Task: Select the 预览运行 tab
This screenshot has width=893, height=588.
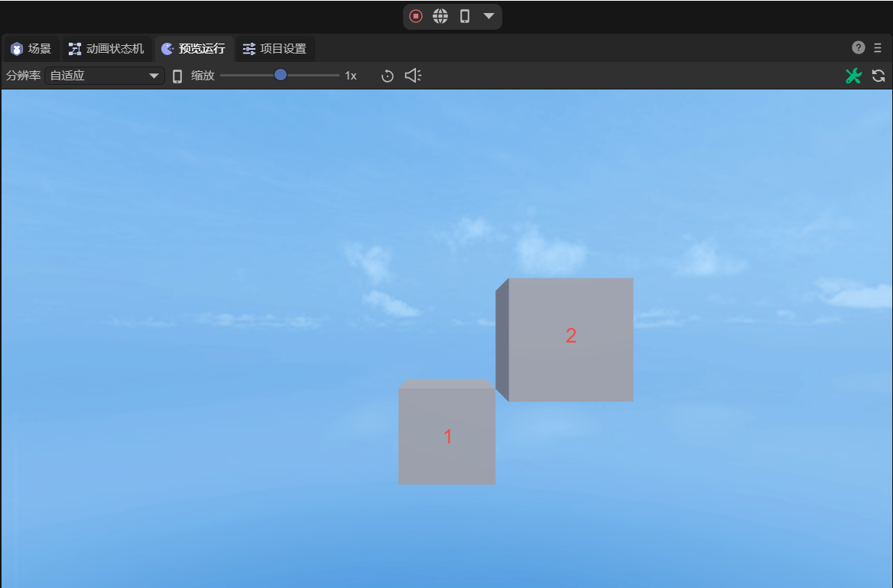Action: 194,49
